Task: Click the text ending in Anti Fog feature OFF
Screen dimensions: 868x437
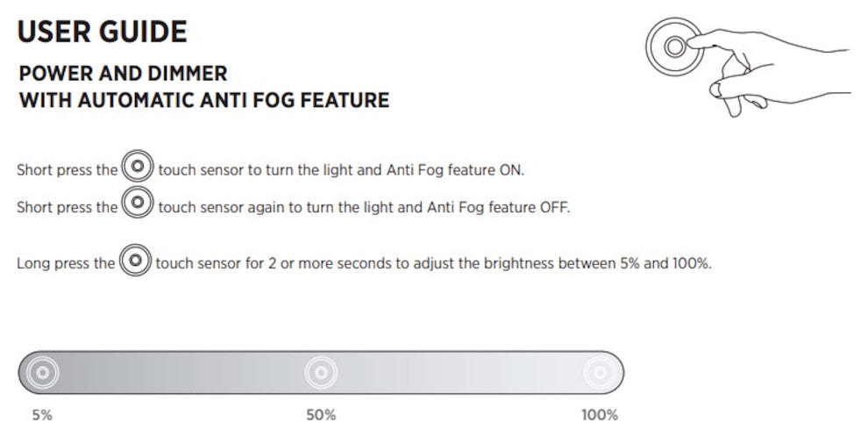Action: (x=364, y=207)
